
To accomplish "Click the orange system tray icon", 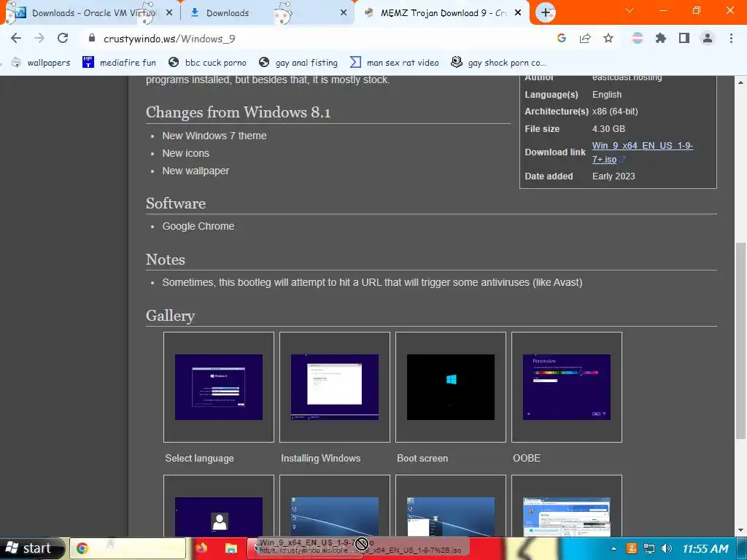I will pos(631,548).
